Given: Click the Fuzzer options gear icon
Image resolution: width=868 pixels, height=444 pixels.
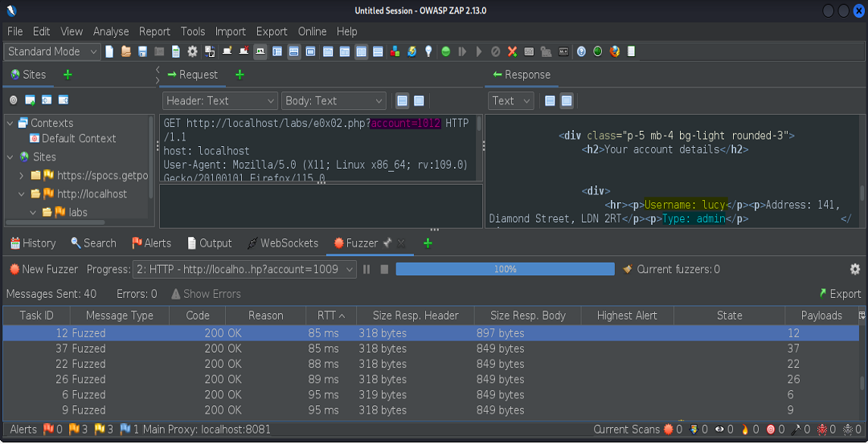Looking at the screenshot, I should (x=855, y=269).
